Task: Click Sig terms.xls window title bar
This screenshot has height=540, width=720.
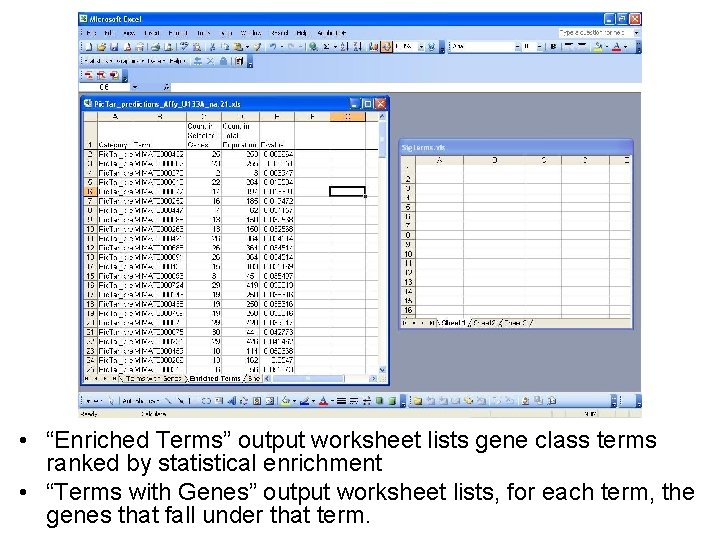Action: tap(516, 147)
